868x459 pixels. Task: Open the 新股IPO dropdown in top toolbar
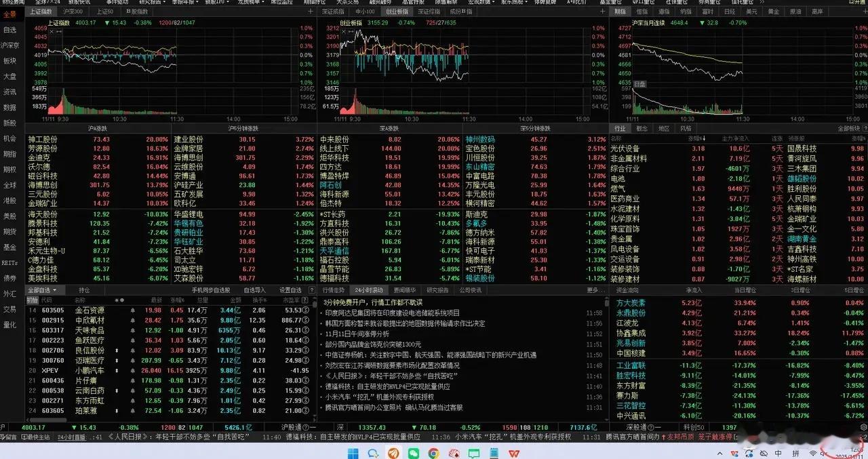click(x=218, y=3)
